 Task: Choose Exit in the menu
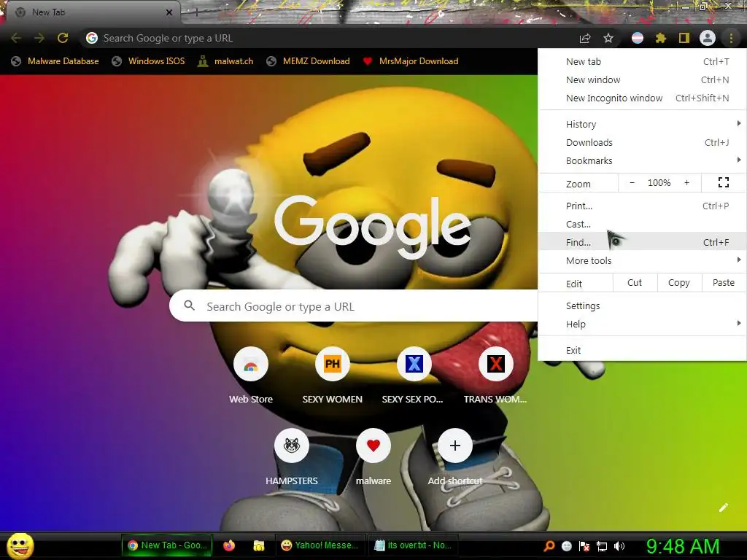[x=642, y=350]
